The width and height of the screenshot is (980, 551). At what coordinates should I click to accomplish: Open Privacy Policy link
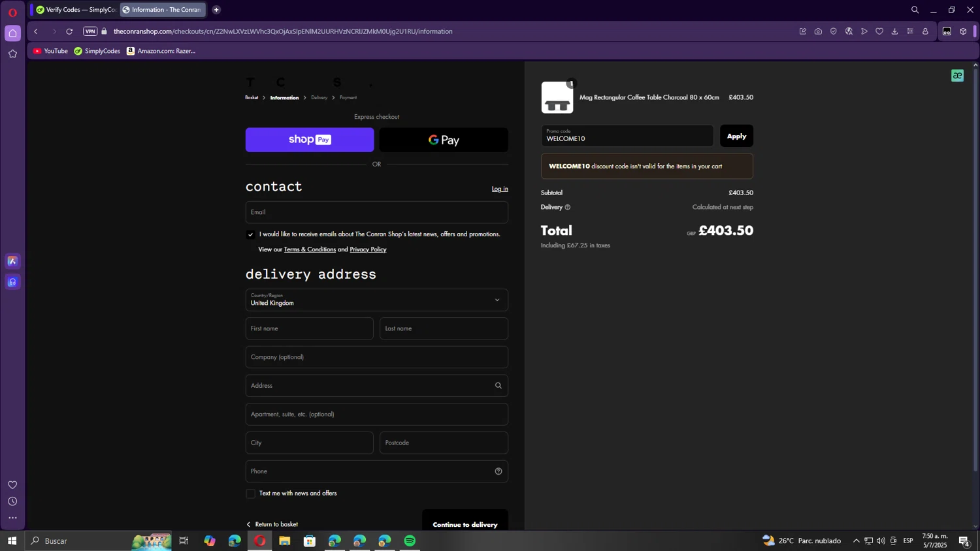[x=368, y=249]
